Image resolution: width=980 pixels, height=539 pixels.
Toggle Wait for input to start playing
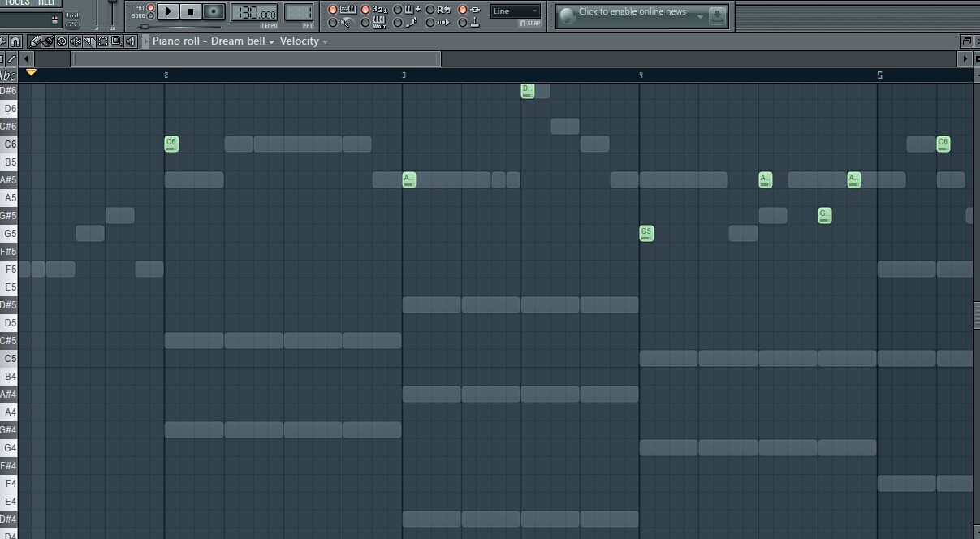click(x=375, y=23)
